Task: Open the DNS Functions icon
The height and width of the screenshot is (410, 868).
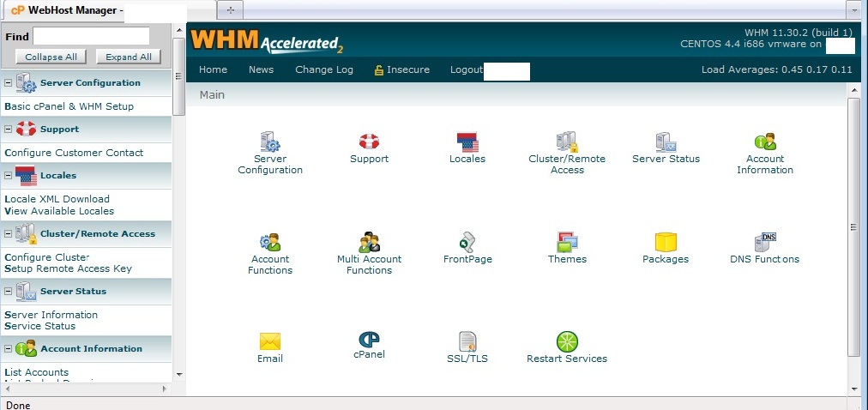Action: [x=765, y=242]
